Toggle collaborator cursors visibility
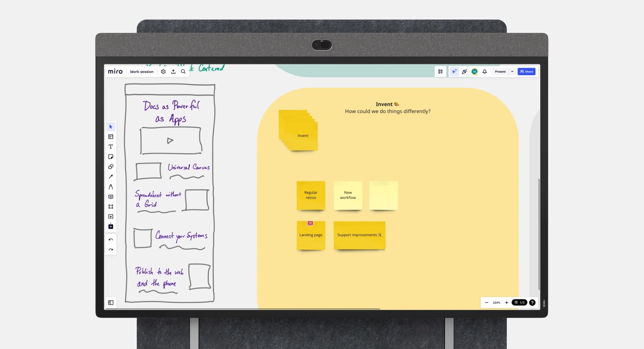 tap(454, 72)
